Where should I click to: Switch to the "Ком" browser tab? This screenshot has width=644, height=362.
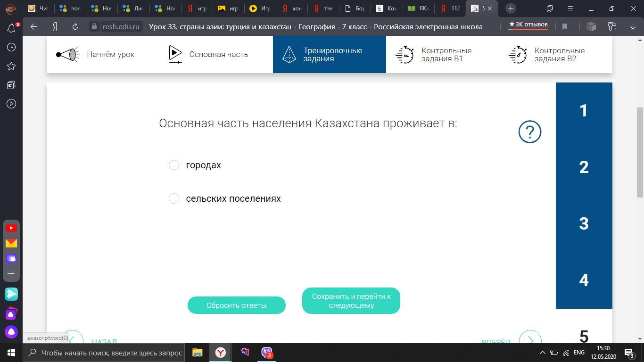[387, 8]
